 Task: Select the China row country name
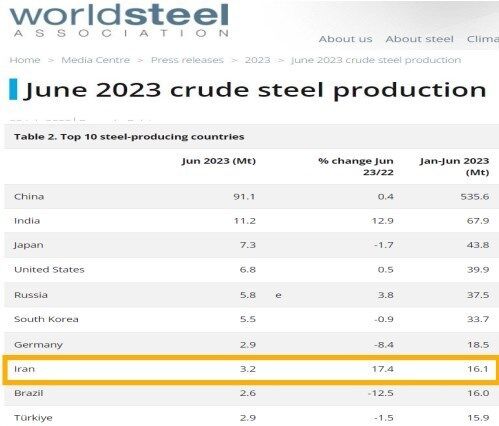tap(29, 196)
